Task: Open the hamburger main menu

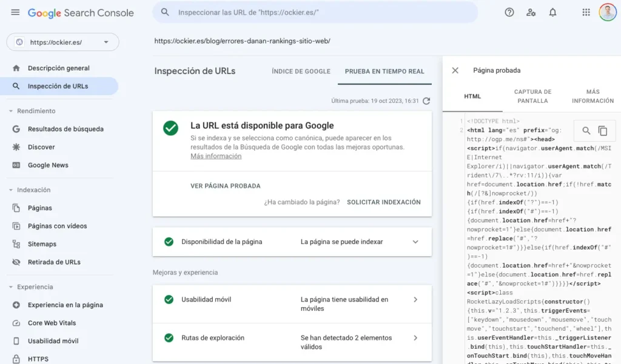Action: click(15, 12)
